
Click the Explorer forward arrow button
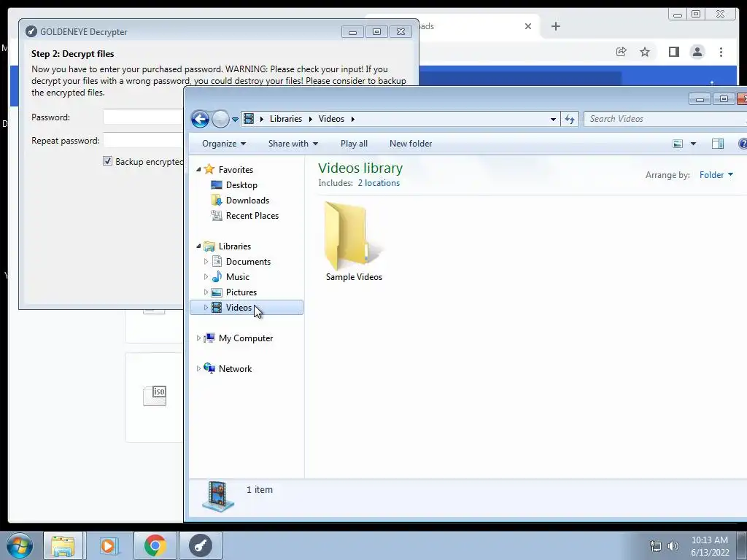click(220, 119)
